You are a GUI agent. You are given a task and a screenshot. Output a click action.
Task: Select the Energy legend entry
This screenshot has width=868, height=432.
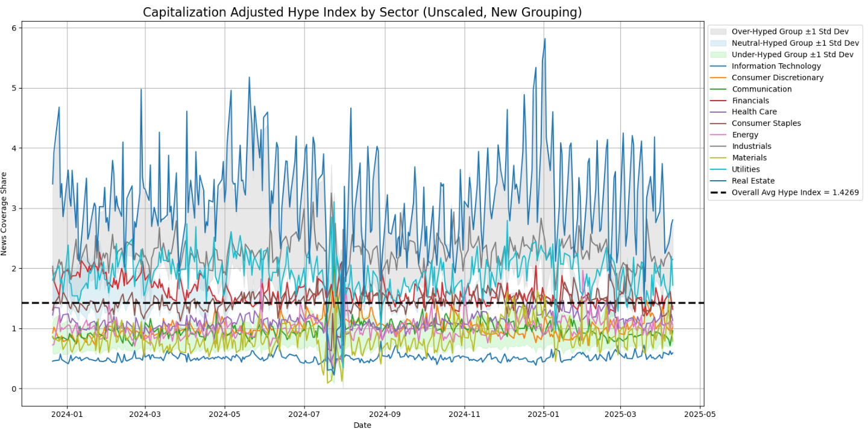click(744, 135)
